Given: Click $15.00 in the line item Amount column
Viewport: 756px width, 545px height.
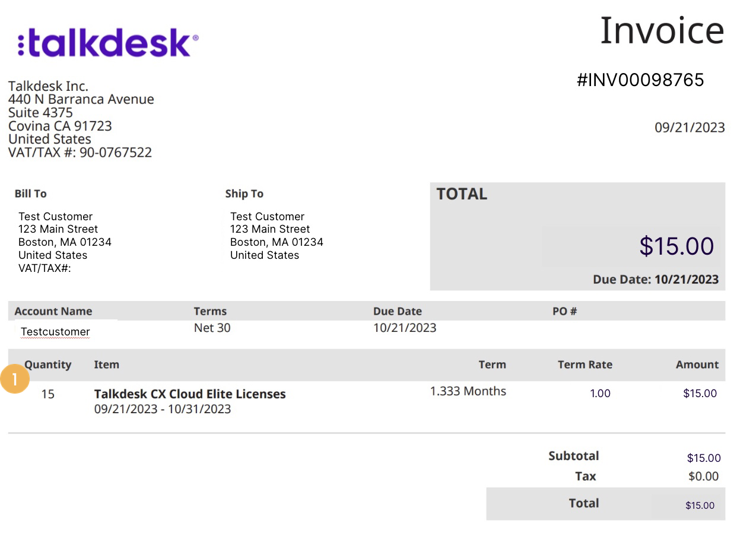Looking at the screenshot, I should click(700, 394).
